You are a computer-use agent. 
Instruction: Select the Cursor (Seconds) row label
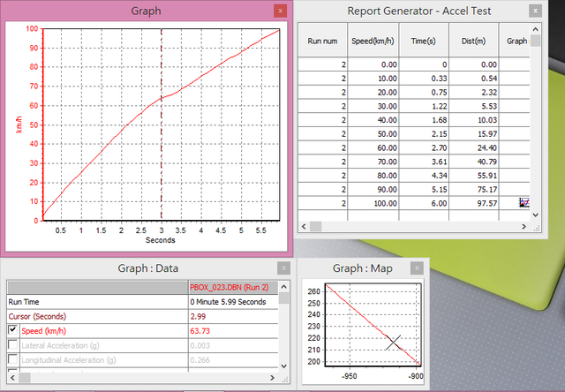[x=37, y=316]
